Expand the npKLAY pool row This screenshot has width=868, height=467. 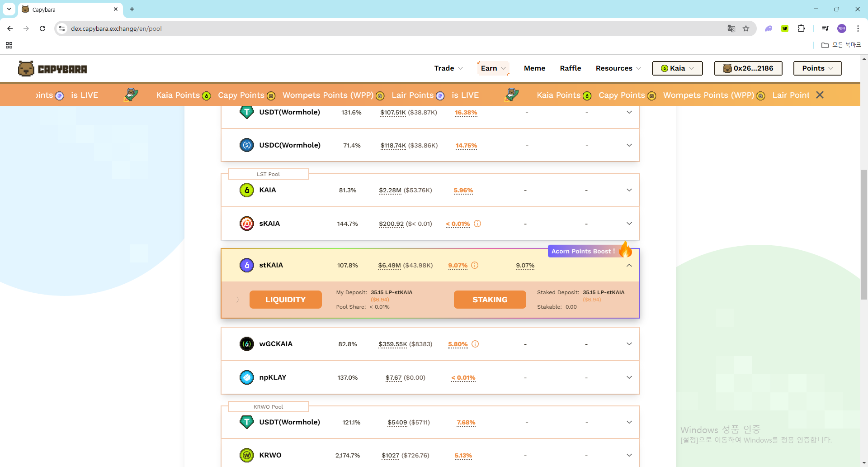[629, 377]
